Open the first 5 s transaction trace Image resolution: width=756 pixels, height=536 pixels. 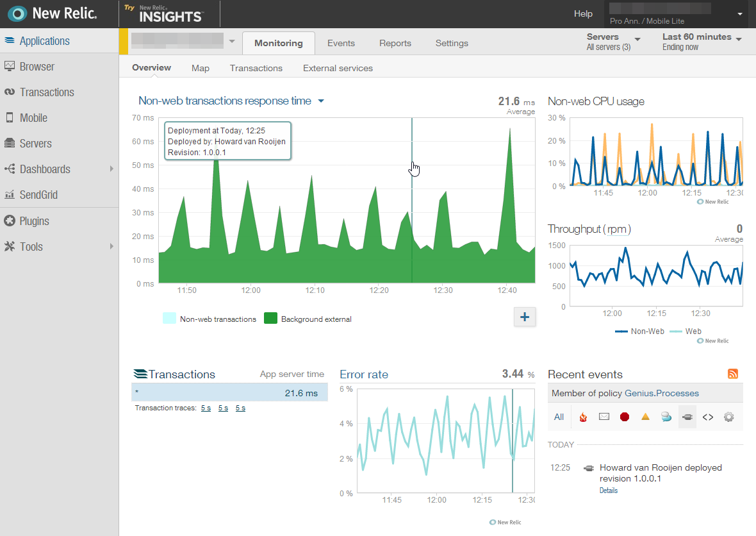point(206,408)
